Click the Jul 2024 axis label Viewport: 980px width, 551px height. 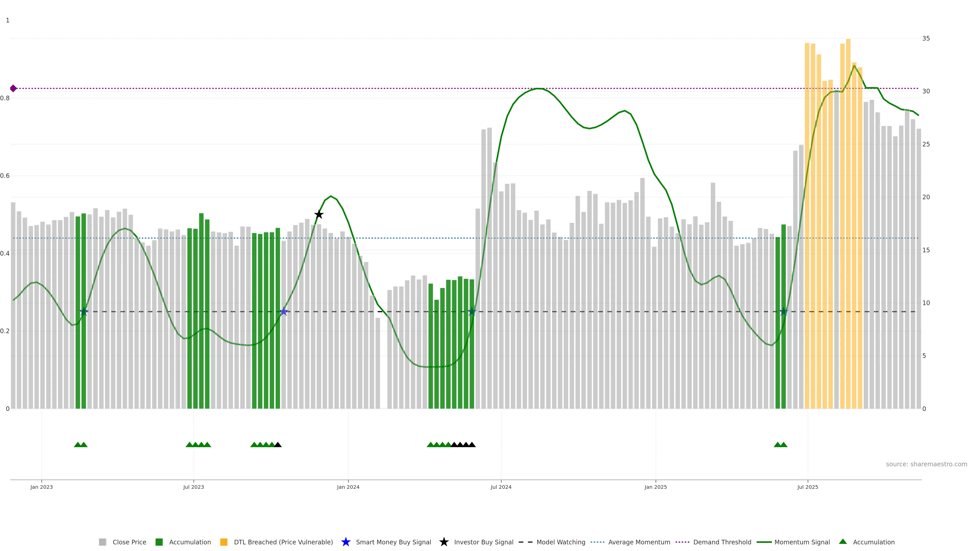[501, 487]
